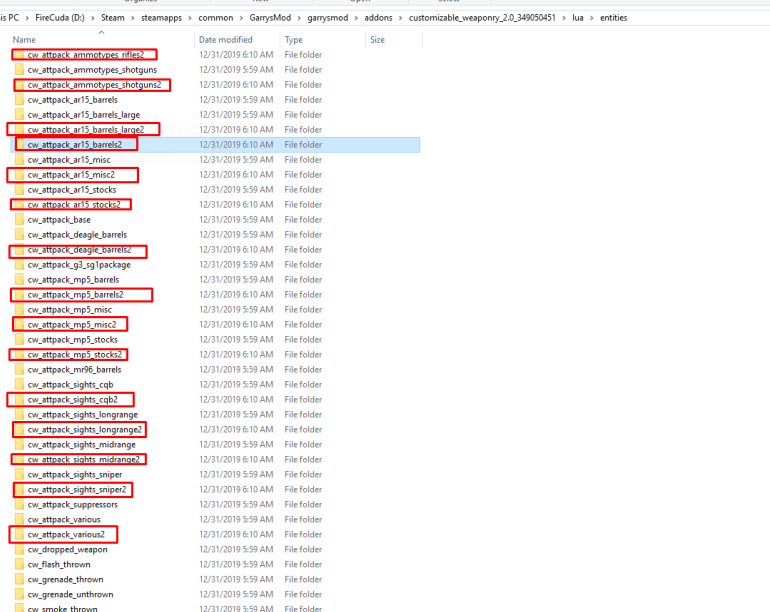
Task: Select folder icon of cw_dropped_weapon
Action: pos(19,549)
